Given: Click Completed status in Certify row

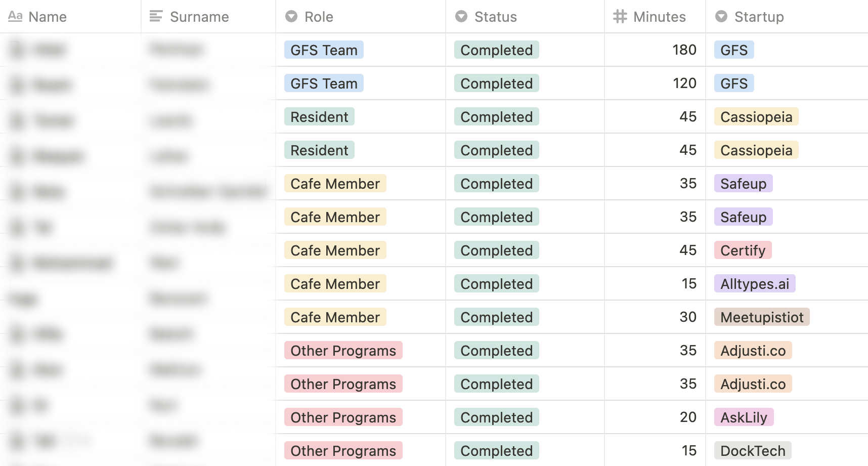Looking at the screenshot, I should (497, 250).
